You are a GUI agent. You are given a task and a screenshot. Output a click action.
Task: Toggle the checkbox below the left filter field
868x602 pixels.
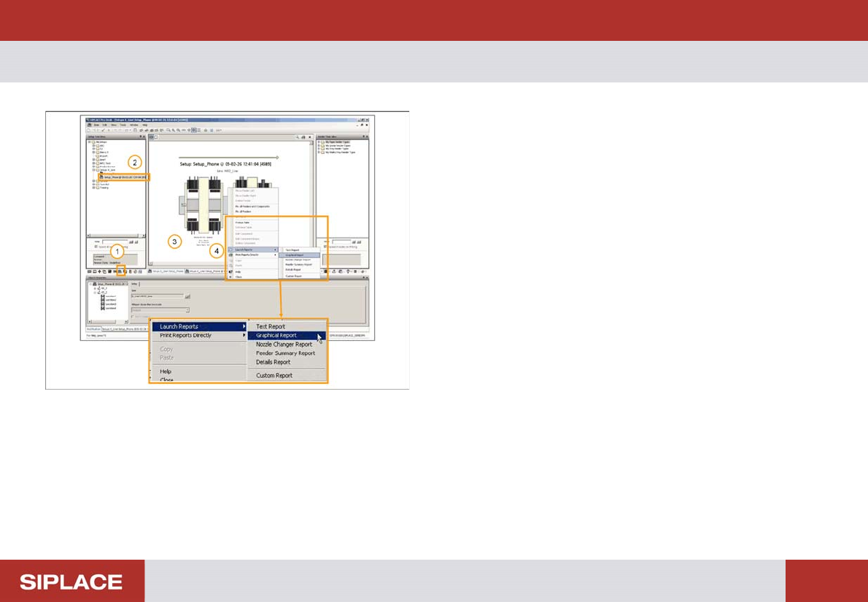[94, 247]
